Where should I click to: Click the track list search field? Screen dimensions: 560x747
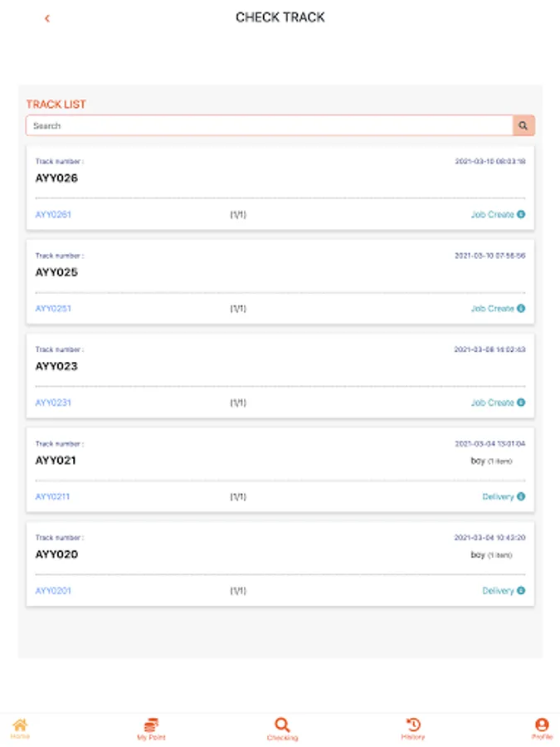tap(269, 126)
